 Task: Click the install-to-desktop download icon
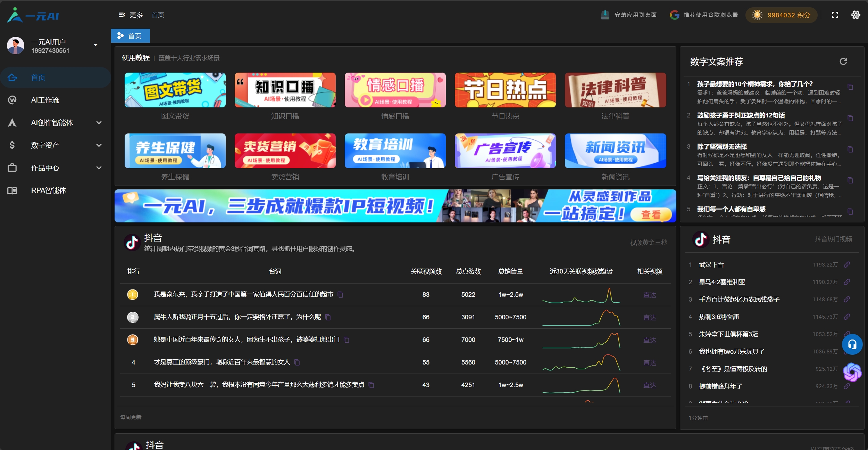coord(605,15)
